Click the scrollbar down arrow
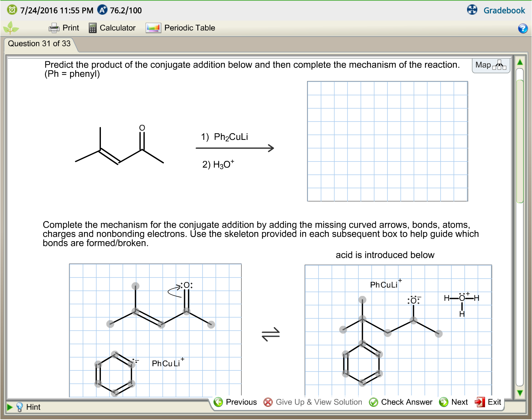The height and width of the screenshot is (420, 532). 520,392
